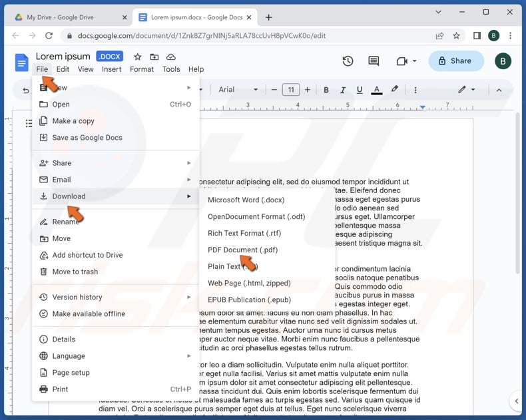Star the Lorem ipsum document
Viewport: 526px width, 420px height.
[138, 57]
